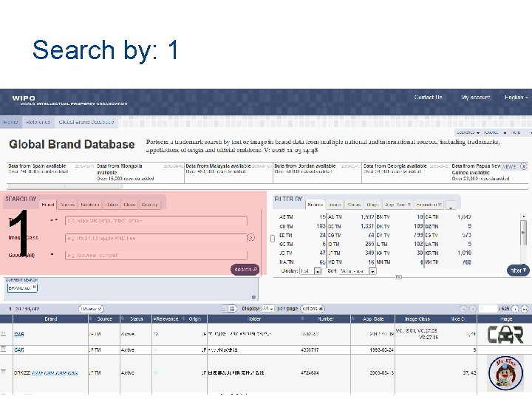Click the sort arrows on App. Date column
This screenshot has height=399, width=532.
coord(353,319)
